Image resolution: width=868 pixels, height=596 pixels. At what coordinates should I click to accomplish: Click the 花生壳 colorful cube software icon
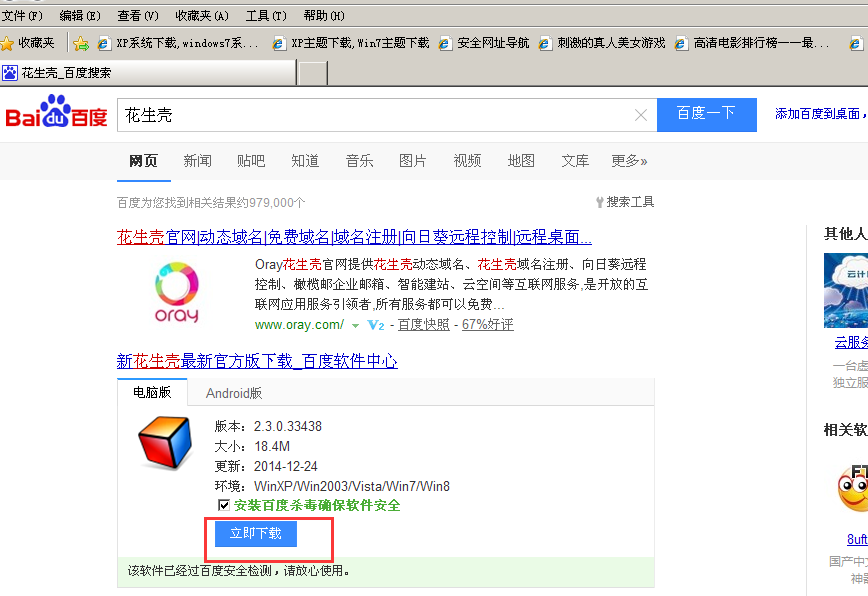click(166, 442)
